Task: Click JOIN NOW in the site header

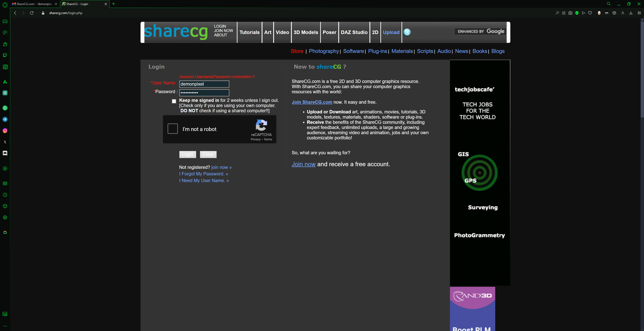Action: pyautogui.click(x=223, y=31)
